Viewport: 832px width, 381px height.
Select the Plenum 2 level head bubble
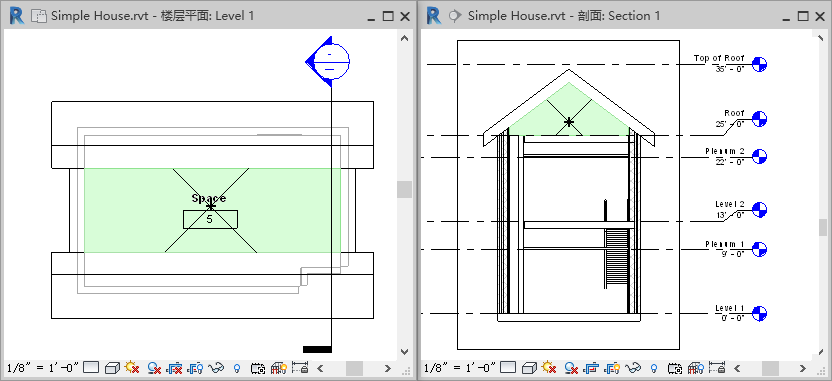pyautogui.click(x=759, y=157)
